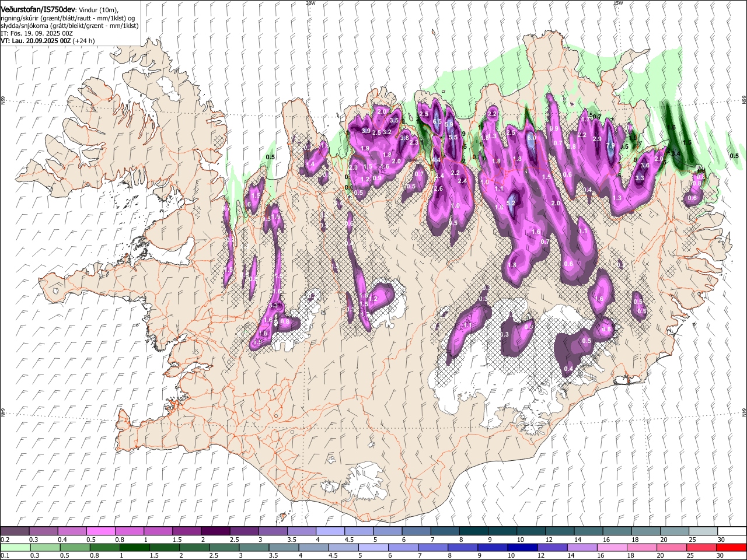Click the '6.5' precipitation value on the map
The image size is (747, 560).
[437, 122]
